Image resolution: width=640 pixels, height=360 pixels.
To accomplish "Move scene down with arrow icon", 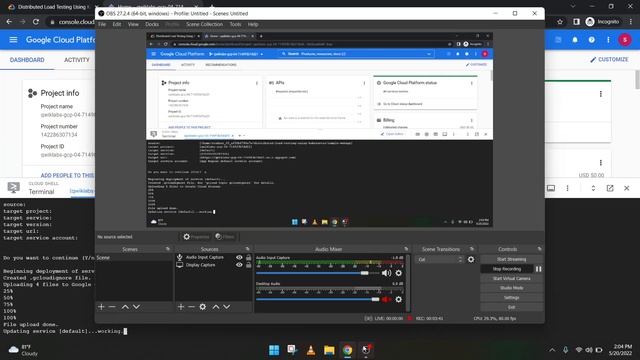I will 136,307.
